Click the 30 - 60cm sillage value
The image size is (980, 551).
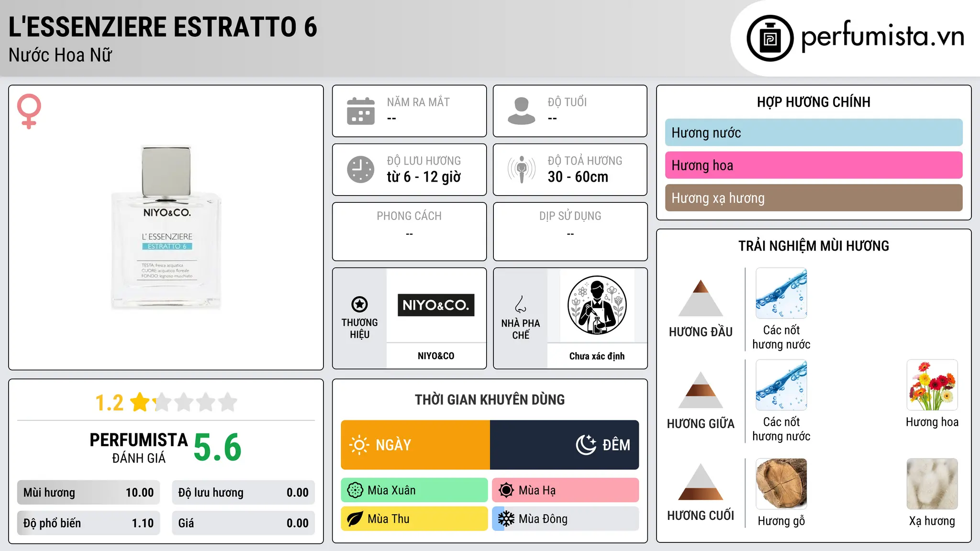point(578,177)
